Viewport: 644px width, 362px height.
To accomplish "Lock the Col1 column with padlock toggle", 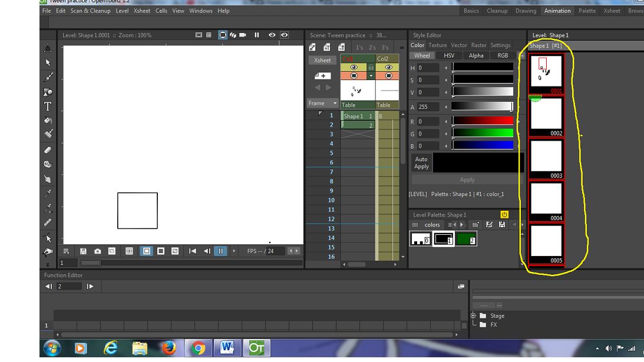I will click(371, 67).
